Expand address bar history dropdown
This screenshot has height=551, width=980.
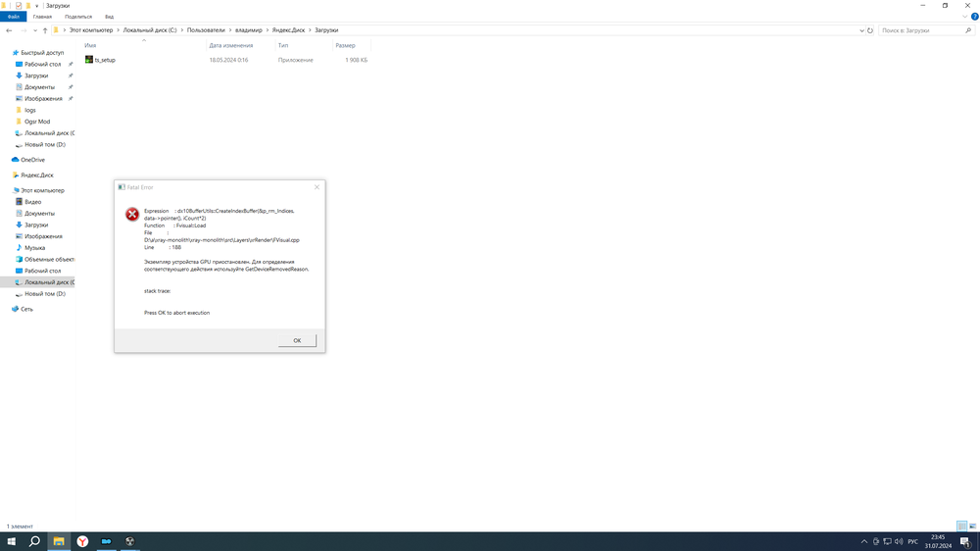coord(861,30)
